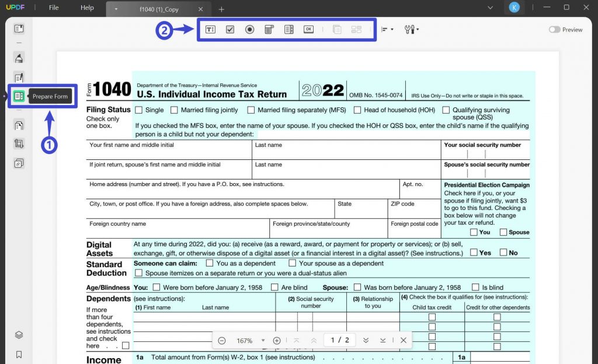
Task: Click the zoom in plus button
Action: pos(277,340)
